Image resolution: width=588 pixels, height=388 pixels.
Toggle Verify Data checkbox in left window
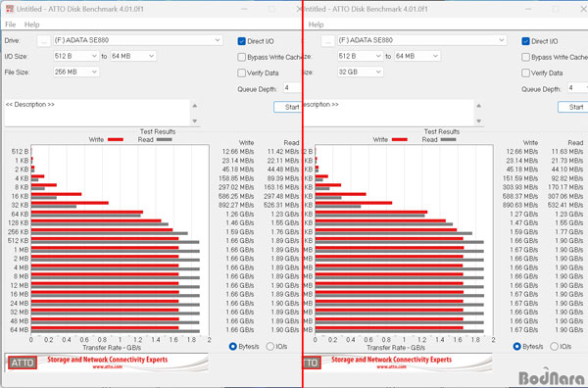[241, 73]
